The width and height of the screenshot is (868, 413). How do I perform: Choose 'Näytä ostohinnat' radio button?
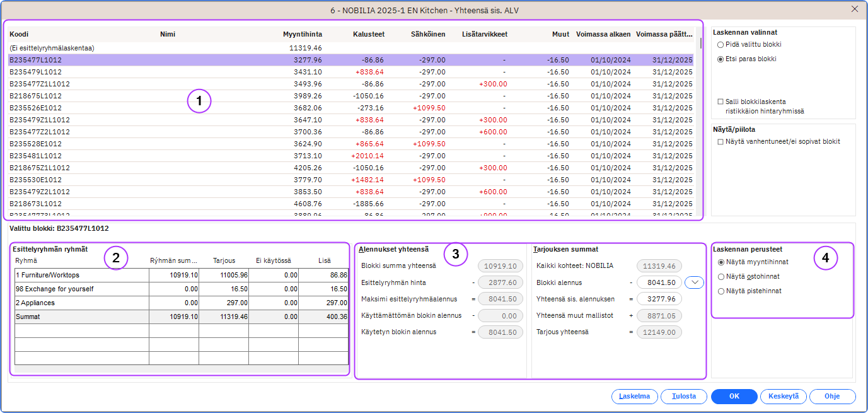pos(721,276)
